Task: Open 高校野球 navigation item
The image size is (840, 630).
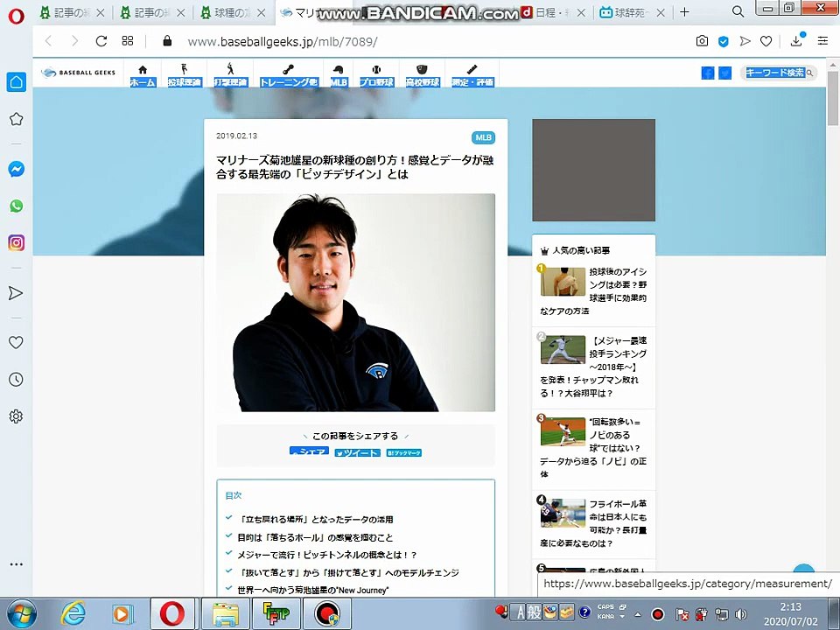Action: [422, 75]
